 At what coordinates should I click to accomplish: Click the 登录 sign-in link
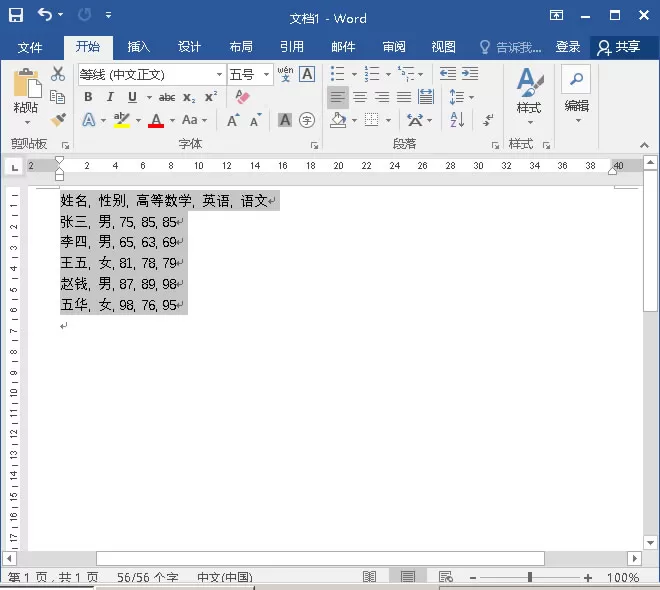pyautogui.click(x=568, y=47)
